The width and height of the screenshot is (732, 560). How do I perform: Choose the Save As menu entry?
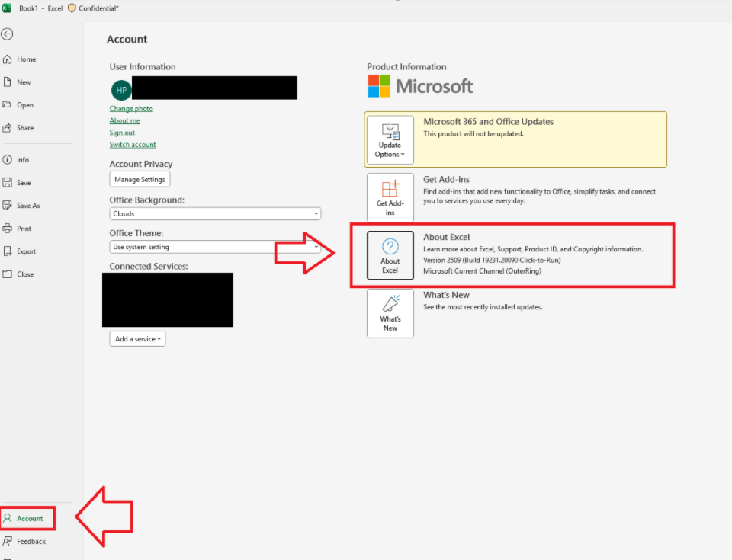(28, 206)
